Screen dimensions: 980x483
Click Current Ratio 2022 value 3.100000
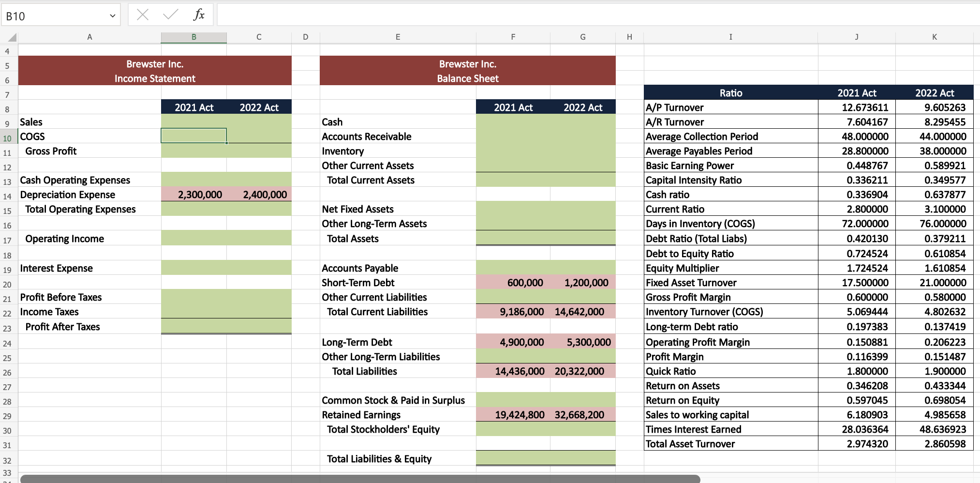tap(934, 209)
